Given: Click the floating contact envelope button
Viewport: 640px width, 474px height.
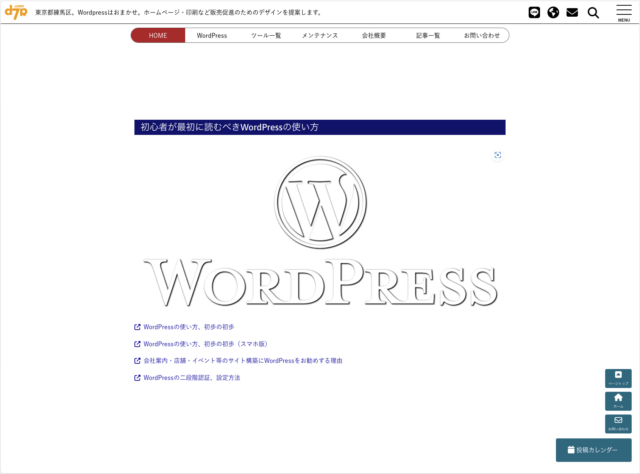Looking at the screenshot, I should [618, 424].
